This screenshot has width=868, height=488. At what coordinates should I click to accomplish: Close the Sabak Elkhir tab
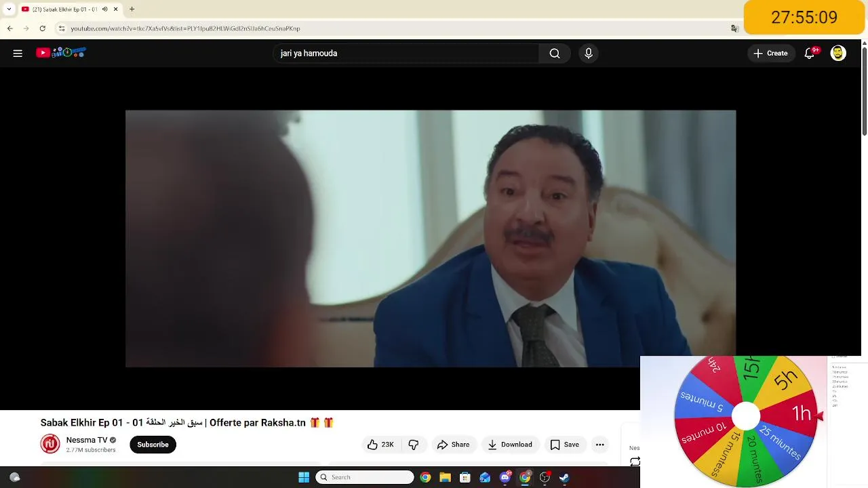[x=115, y=9]
